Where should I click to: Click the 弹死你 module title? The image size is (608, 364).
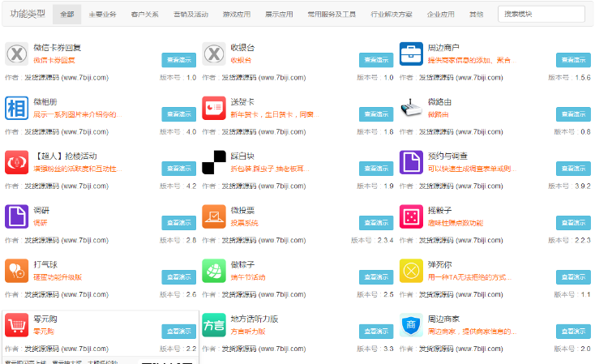(439, 265)
